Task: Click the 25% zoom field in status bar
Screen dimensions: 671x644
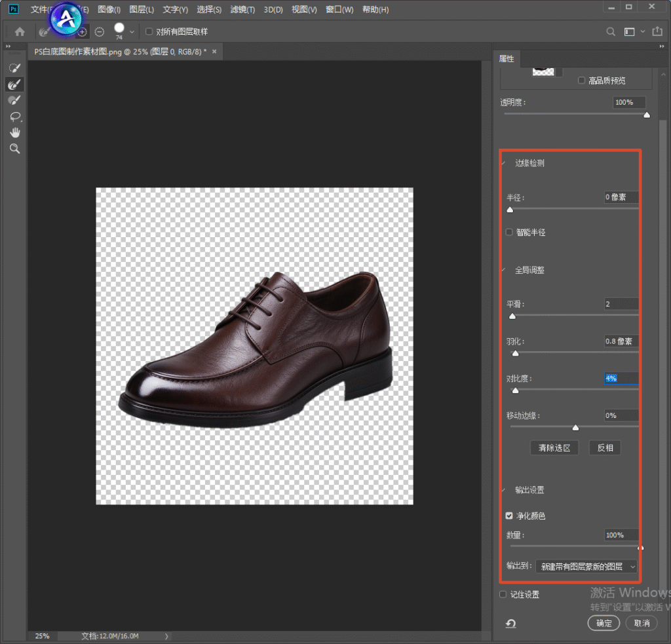Action: pos(42,636)
